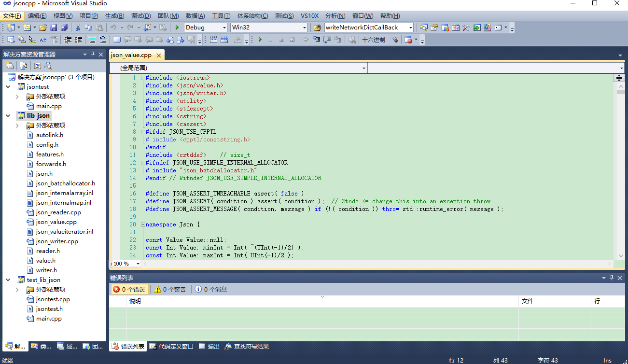
Task: Pin the Solution Explorer panel
Action: 93,54
